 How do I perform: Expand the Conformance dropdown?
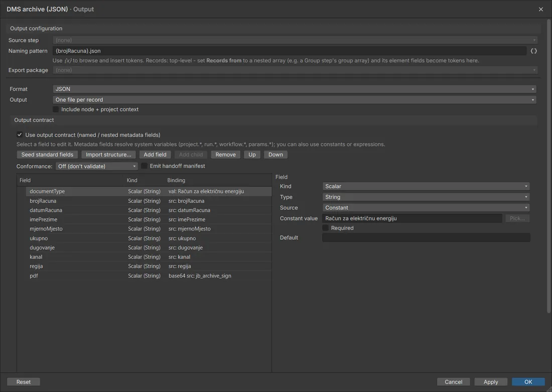pos(96,166)
